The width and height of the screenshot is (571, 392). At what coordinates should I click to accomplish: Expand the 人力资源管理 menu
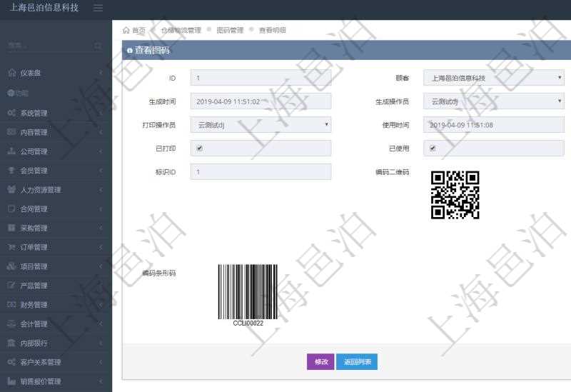point(56,190)
